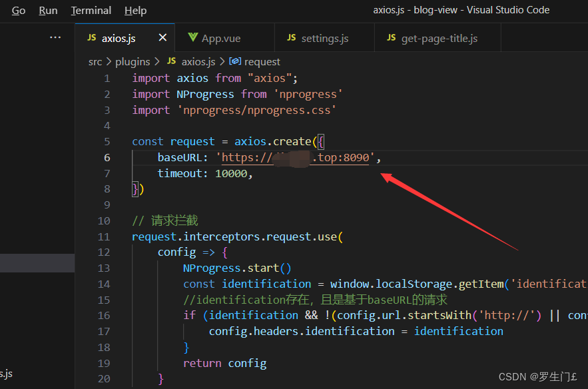Screen dimensions: 588x389
Task: Click 'return config' on line 19
Action: coord(224,363)
